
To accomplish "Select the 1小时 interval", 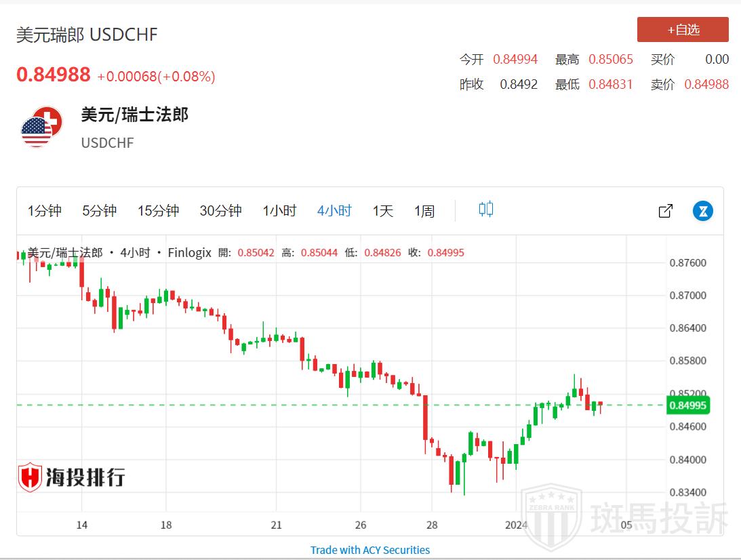I will [279, 211].
